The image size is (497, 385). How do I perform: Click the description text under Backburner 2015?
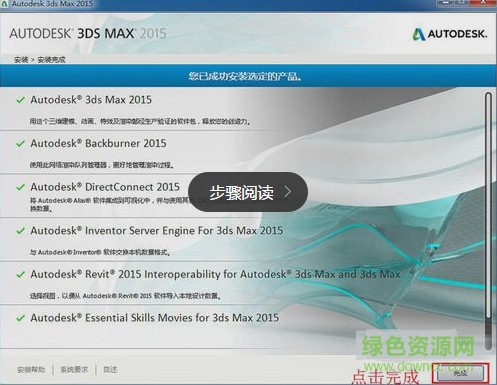[x=102, y=165]
